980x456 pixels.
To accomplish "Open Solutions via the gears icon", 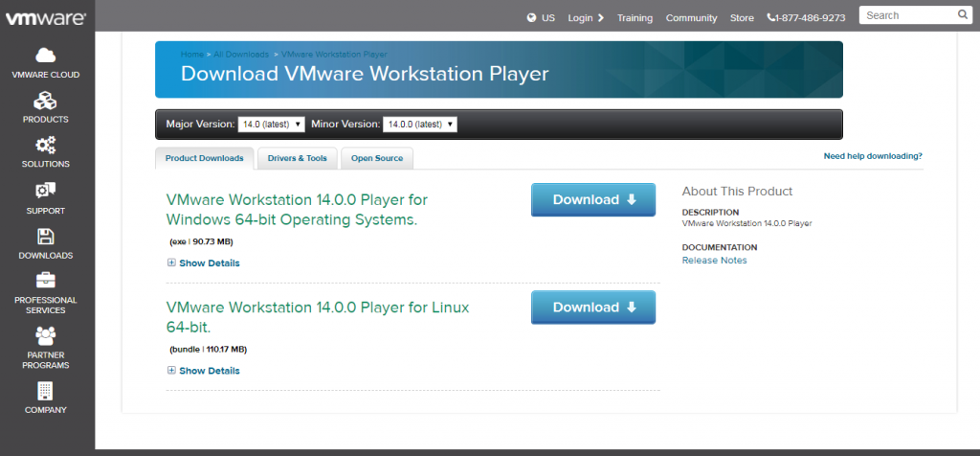I will pos(46,145).
